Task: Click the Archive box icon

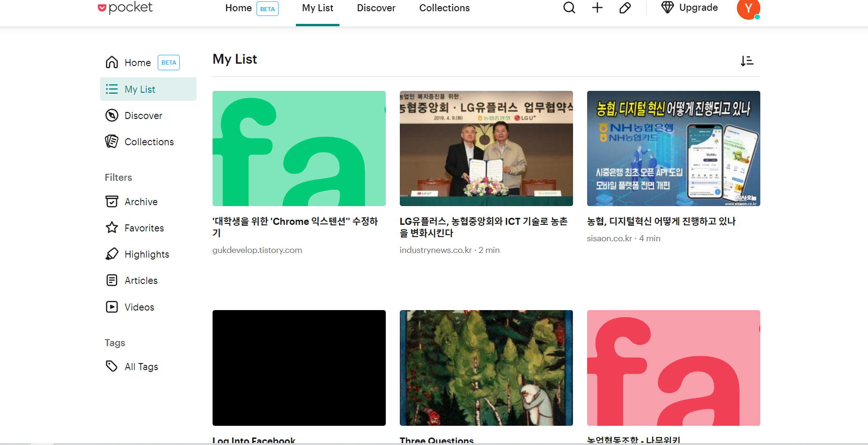Action: click(x=112, y=201)
